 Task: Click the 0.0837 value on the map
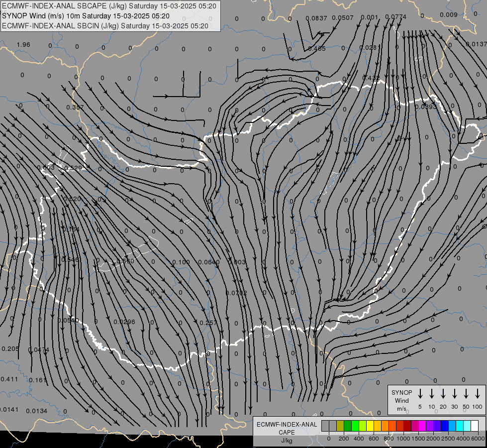click(316, 18)
